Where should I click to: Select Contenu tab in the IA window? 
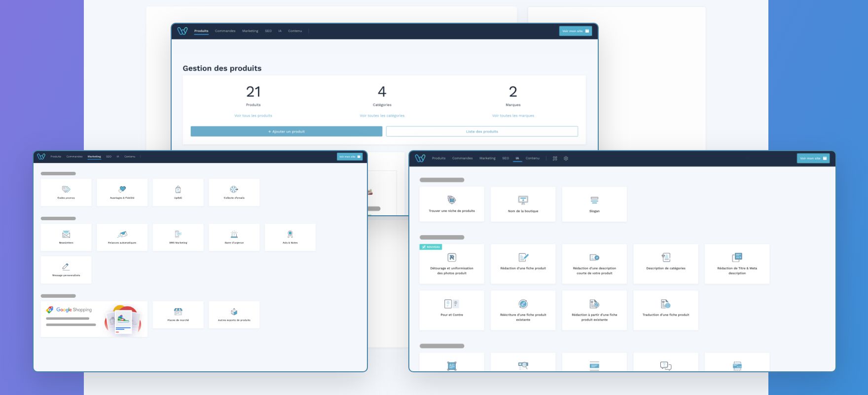coord(533,158)
